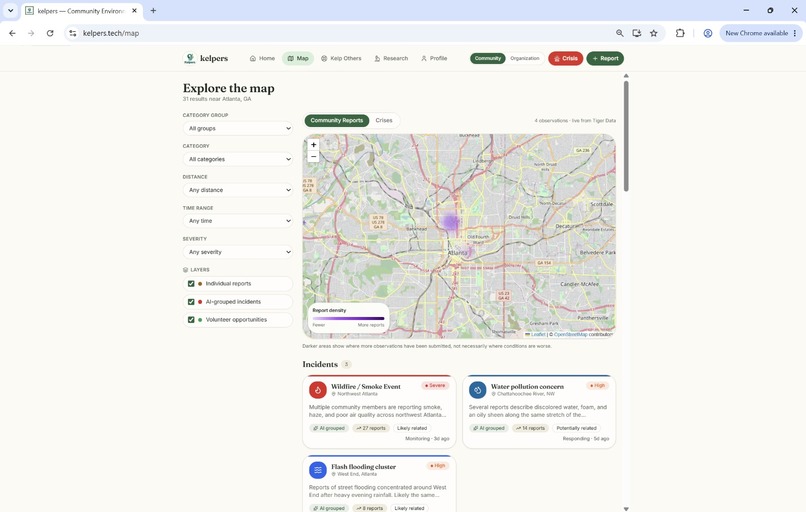This screenshot has width=806, height=512.
Task: Open the Wildfire / Smoke Event card title
Action: click(x=365, y=387)
